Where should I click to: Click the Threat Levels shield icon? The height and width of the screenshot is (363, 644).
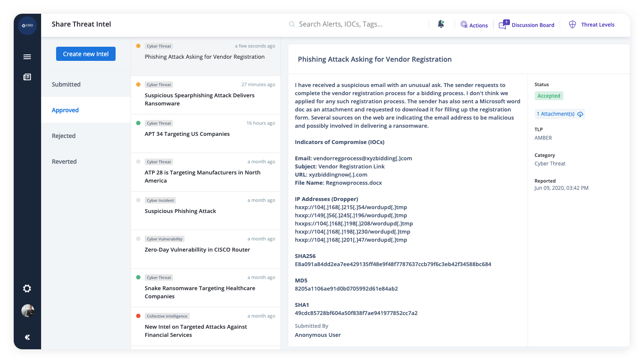click(572, 24)
